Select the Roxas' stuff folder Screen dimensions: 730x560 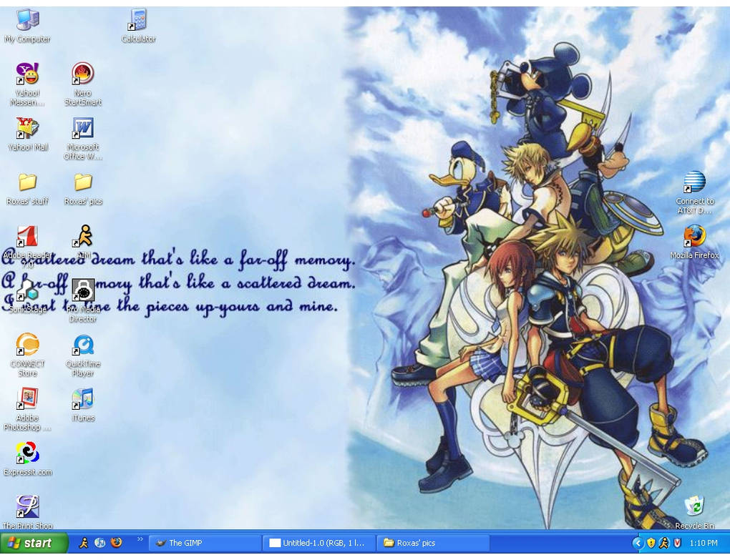coord(27,189)
